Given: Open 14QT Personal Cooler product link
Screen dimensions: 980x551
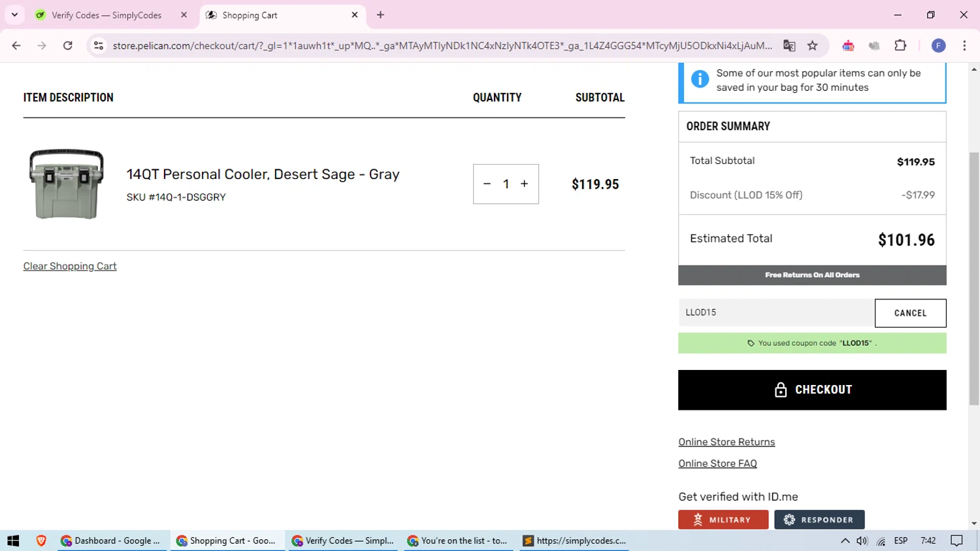Looking at the screenshot, I should 263,175.
